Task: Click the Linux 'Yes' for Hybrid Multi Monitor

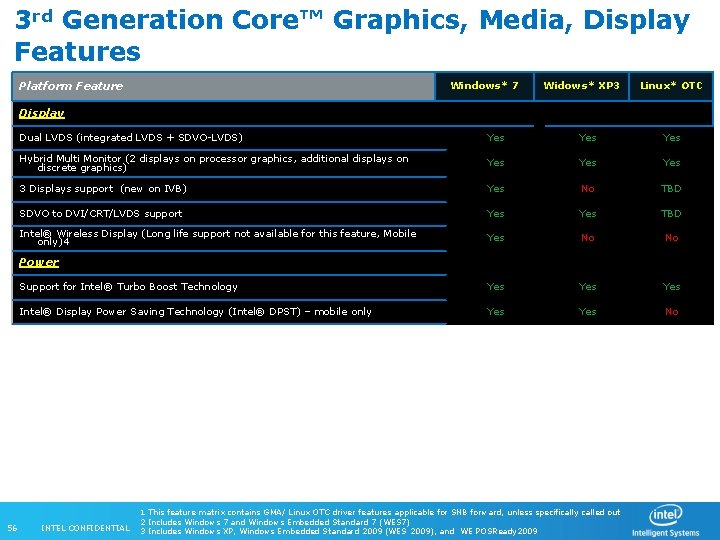Action: (x=671, y=163)
